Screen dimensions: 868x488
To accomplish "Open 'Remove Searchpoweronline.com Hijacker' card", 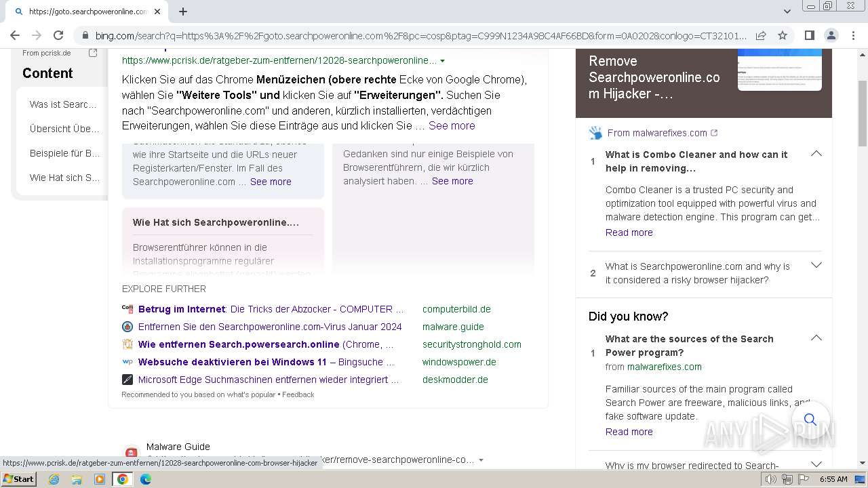I will (x=654, y=77).
